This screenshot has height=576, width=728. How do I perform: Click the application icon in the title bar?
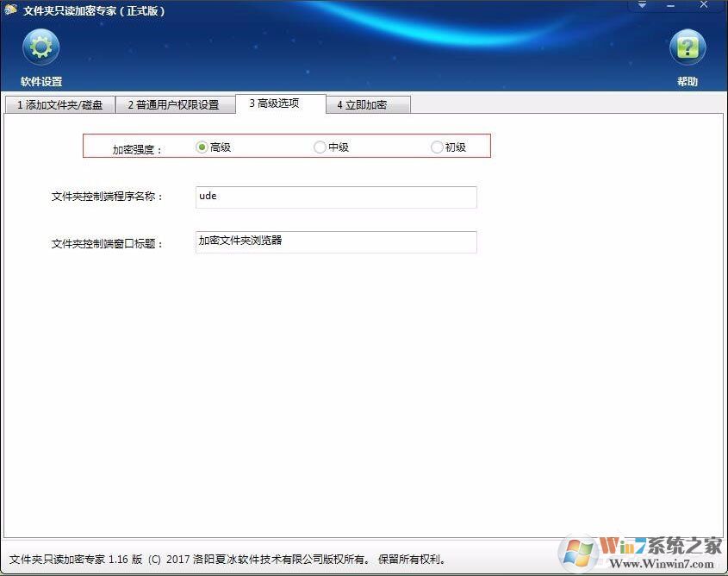(x=10, y=11)
